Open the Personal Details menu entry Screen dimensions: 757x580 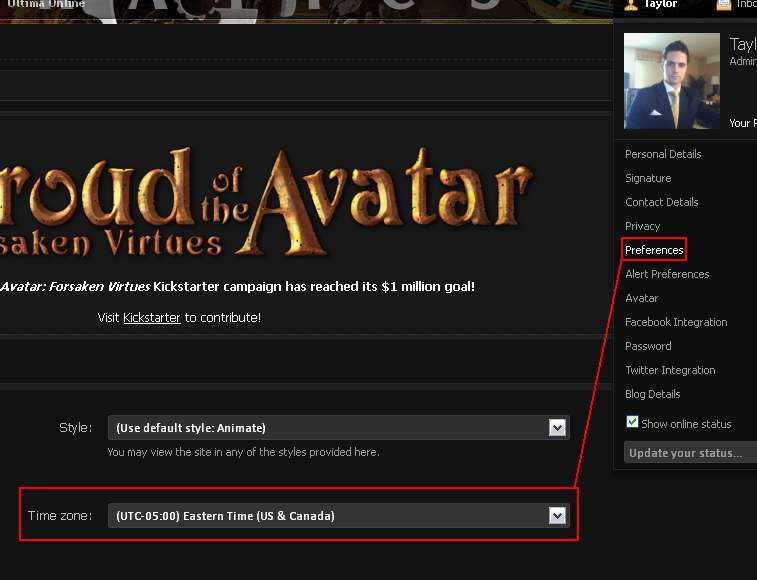663,154
